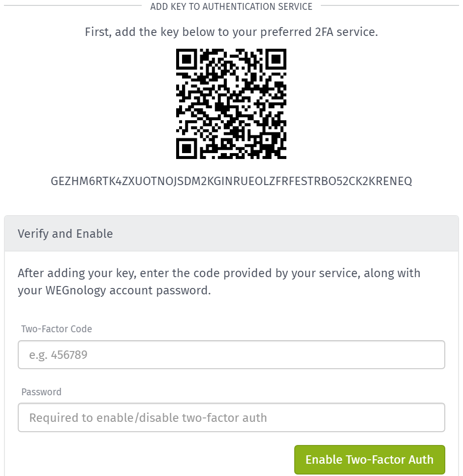Click the QR code's top-left finder square
463x476 pixels.
point(186,59)
